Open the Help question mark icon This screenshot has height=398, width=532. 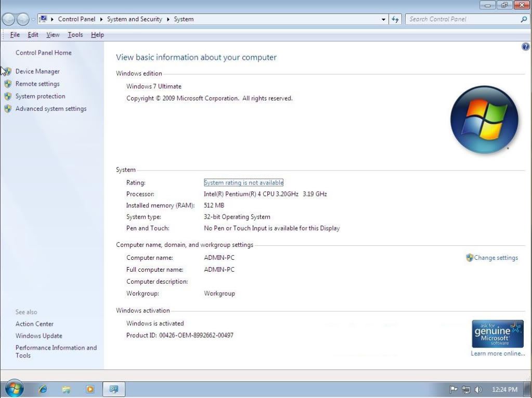525,47
